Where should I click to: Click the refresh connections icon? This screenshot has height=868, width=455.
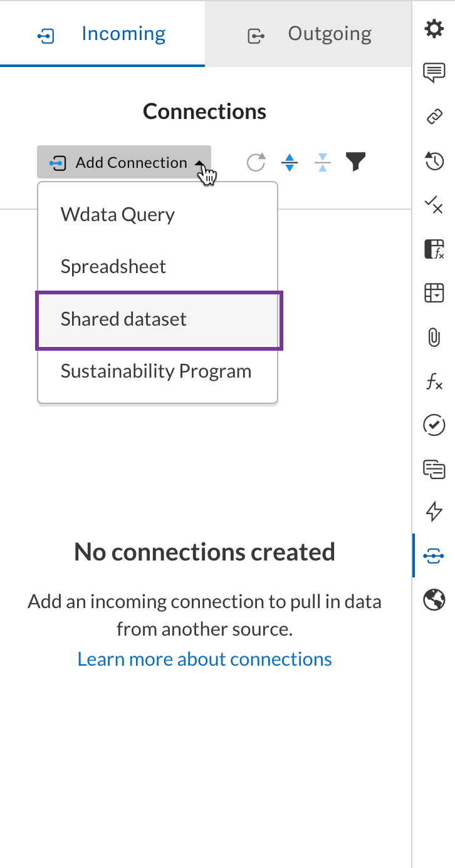click(256, 163)
